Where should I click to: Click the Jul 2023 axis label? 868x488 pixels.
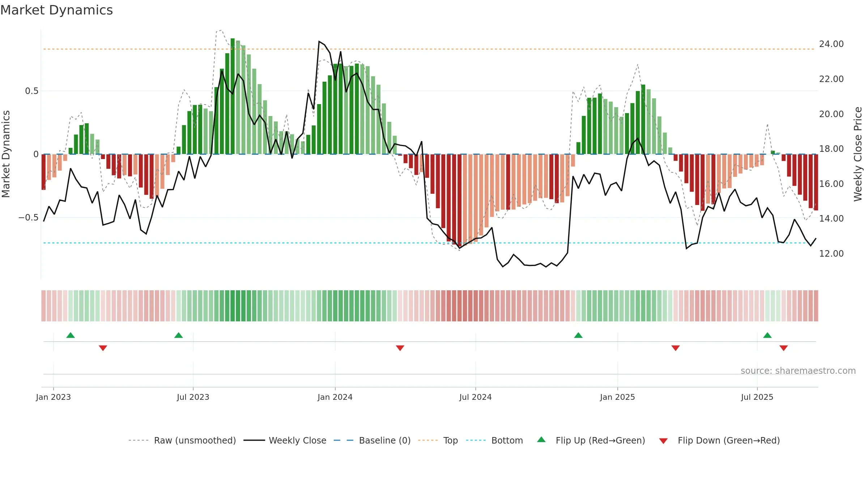193,397
